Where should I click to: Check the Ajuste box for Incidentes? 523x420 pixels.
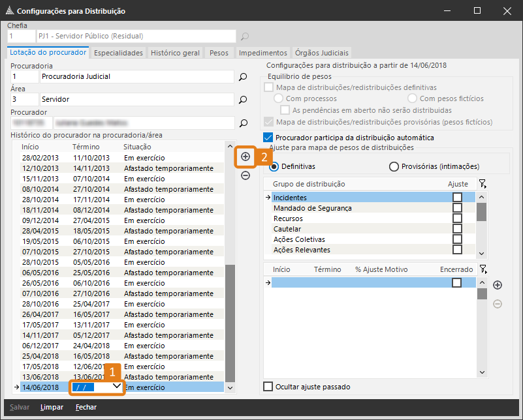point(457,197)
